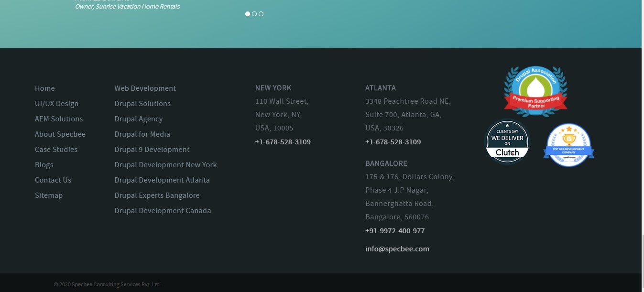Call the Atlanta phone number

(393, 142)
